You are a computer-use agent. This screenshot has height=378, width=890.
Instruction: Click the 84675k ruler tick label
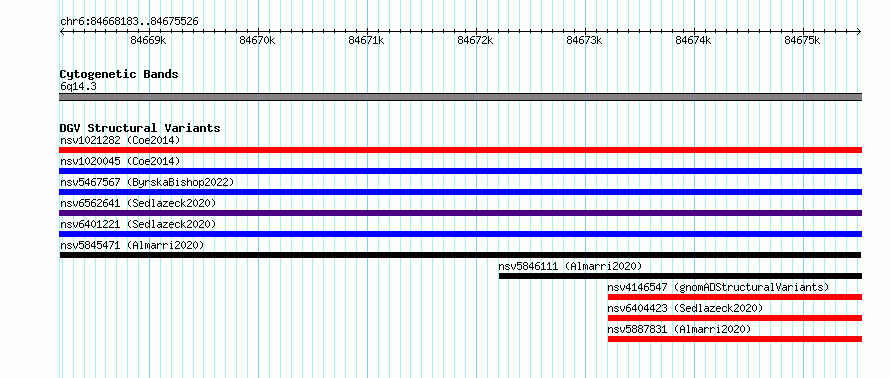point(802,40)
